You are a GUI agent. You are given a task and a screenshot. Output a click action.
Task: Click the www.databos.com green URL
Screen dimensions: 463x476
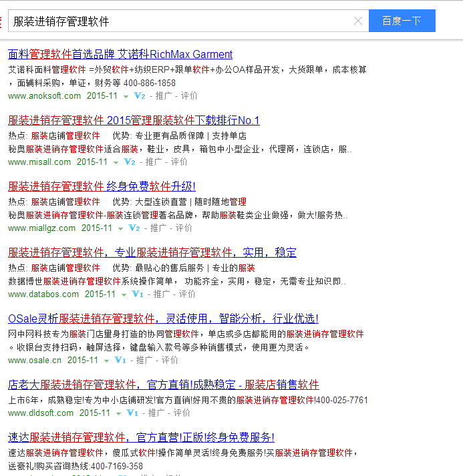pyautogui.click(x=43, y=294)
